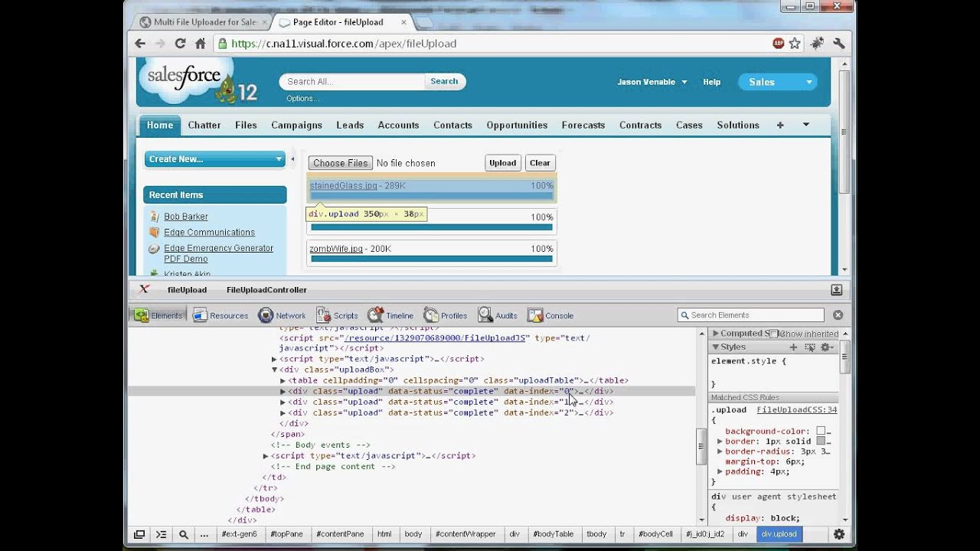Image resolution: width=980 pixels, height=551 pixels.
Task: Switch to Resources panel
Action: tap(220, 315)
